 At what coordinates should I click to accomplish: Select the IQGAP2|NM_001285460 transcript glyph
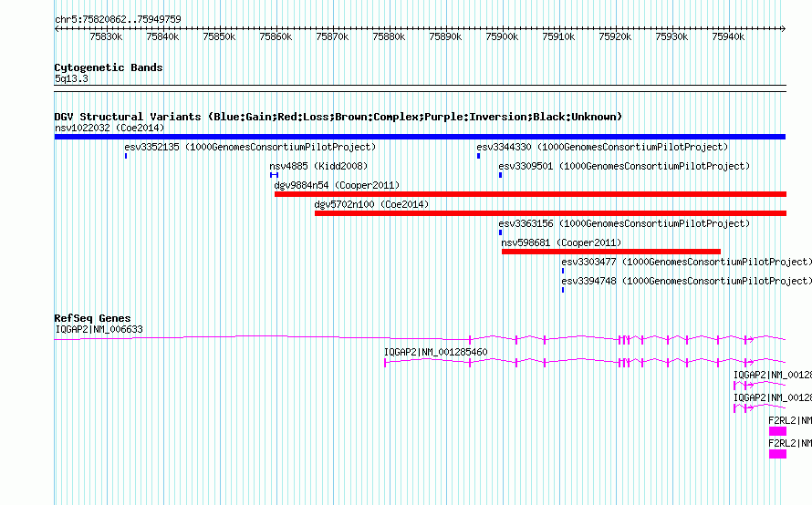[585, 362]
